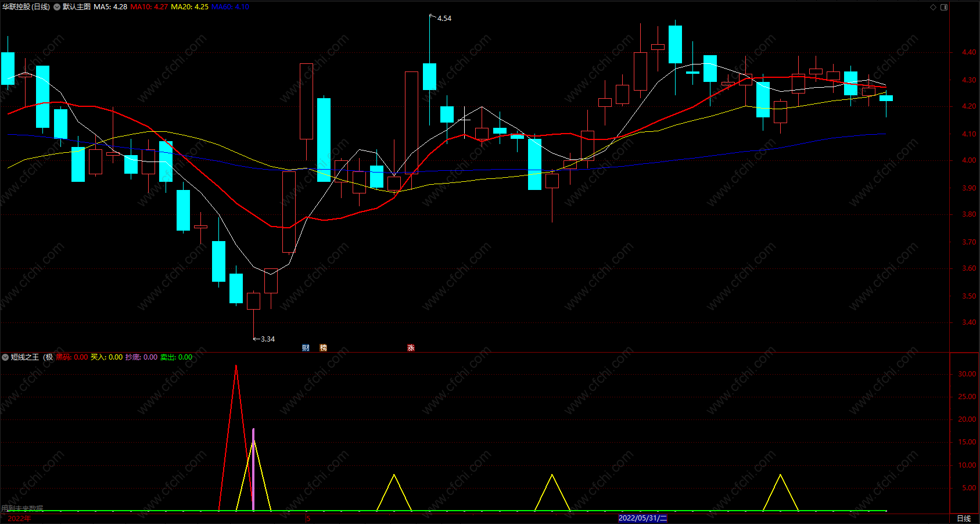Click the 买入 yellow indicator label
Screen dimensions: 980x524
click(x=107, y=357)
